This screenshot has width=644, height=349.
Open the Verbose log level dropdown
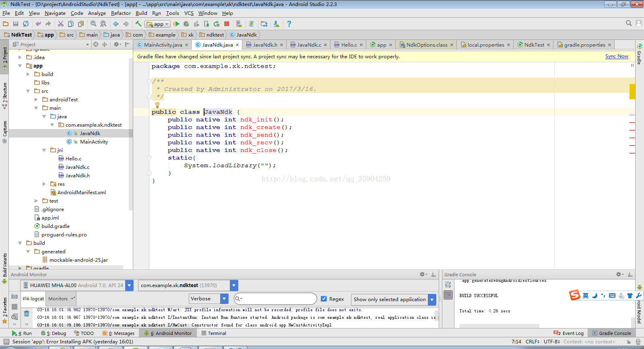point(209,299)
